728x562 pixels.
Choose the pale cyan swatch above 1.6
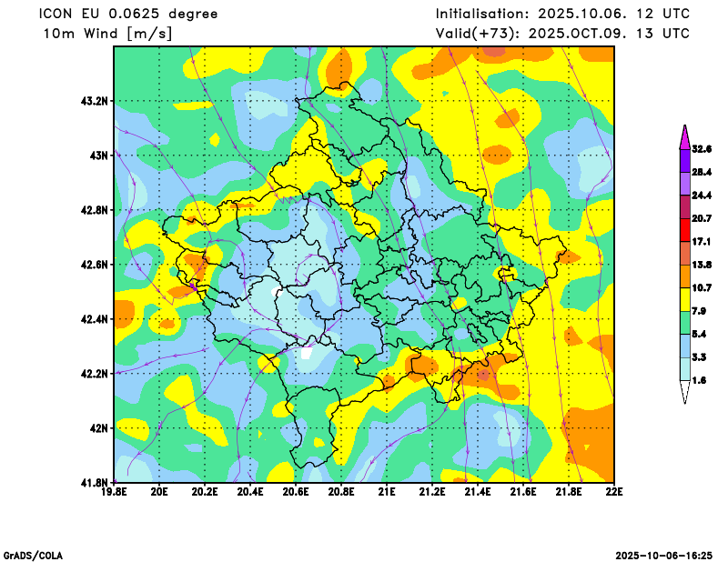pyautogui.click(x=684, y=369)
